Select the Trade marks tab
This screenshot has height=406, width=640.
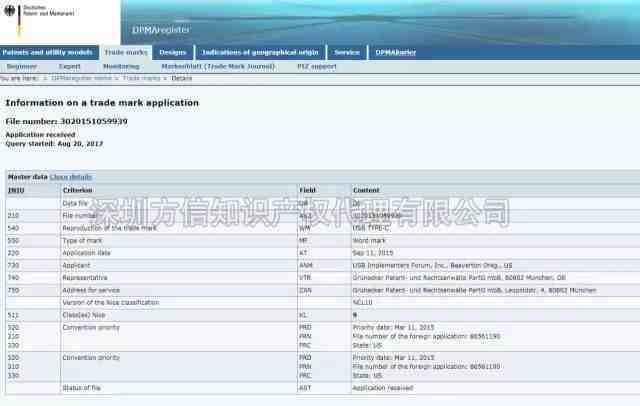[x=126, y=52]
